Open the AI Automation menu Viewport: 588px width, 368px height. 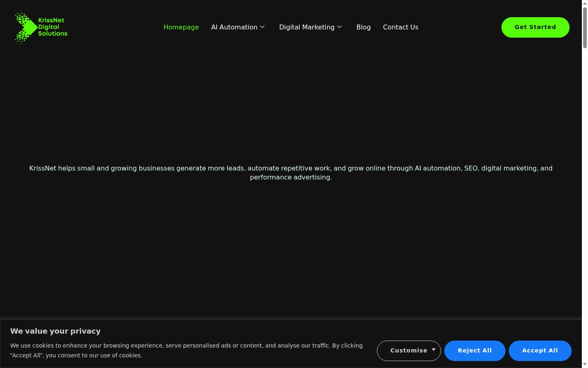234,27
